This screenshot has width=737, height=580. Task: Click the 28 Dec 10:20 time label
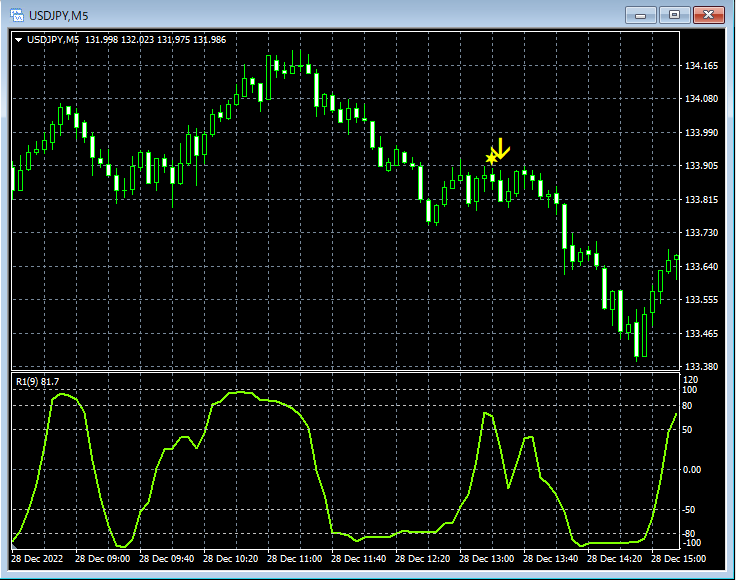pos(230,559)
